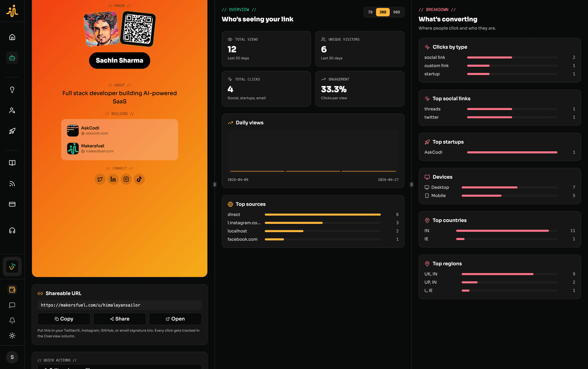Image resolution: width=588 pixels, height=369 pixels.
Task: Click the "social link" clicks row label
Action: (435, 58)
